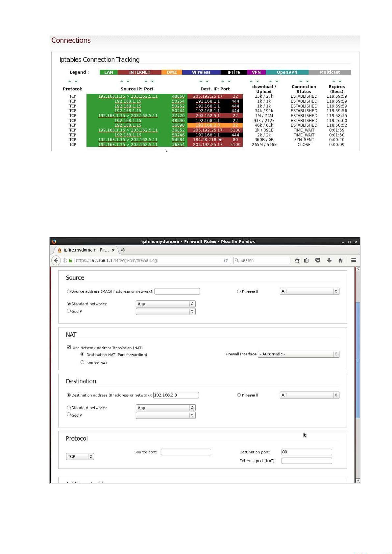Go to Firefox home icon
392x554 pixels.
point(341,260)
